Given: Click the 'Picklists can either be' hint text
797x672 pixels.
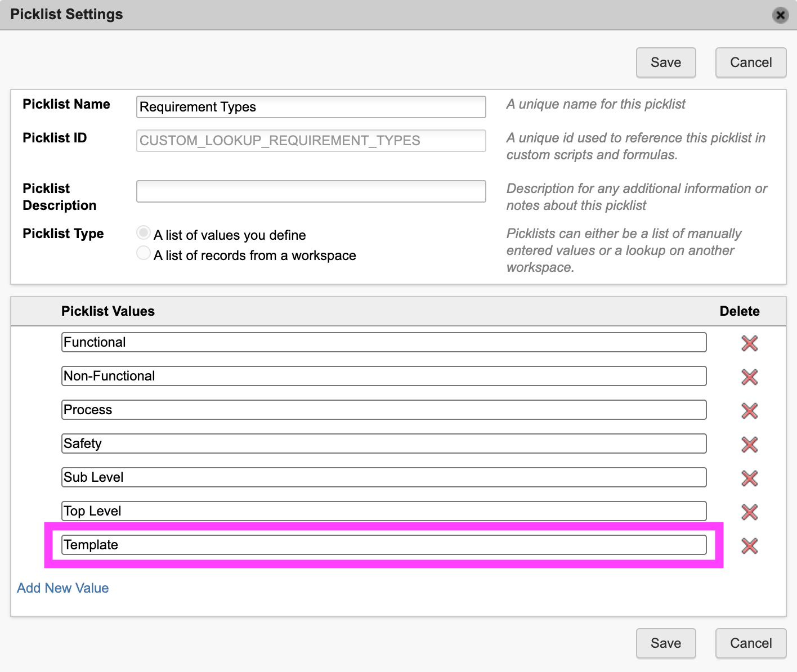Looking at the screenshot, I should pyautogui.click(x=624, y=250).
